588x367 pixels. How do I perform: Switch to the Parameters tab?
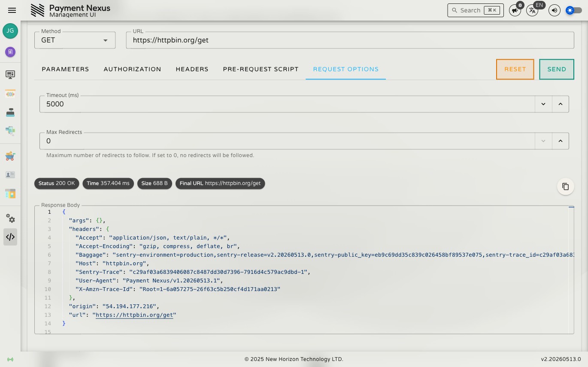click(x=65, y=69)
